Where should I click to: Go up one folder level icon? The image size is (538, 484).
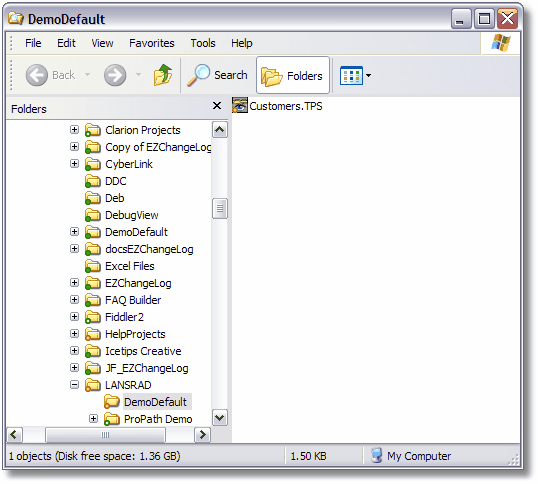[163, 74]
